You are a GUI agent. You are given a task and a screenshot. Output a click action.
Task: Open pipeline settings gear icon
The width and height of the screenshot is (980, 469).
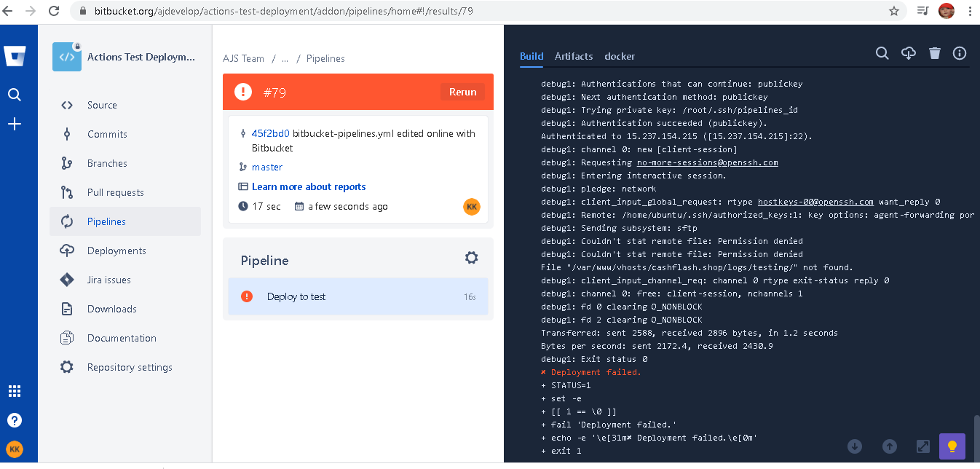(472, 258)
